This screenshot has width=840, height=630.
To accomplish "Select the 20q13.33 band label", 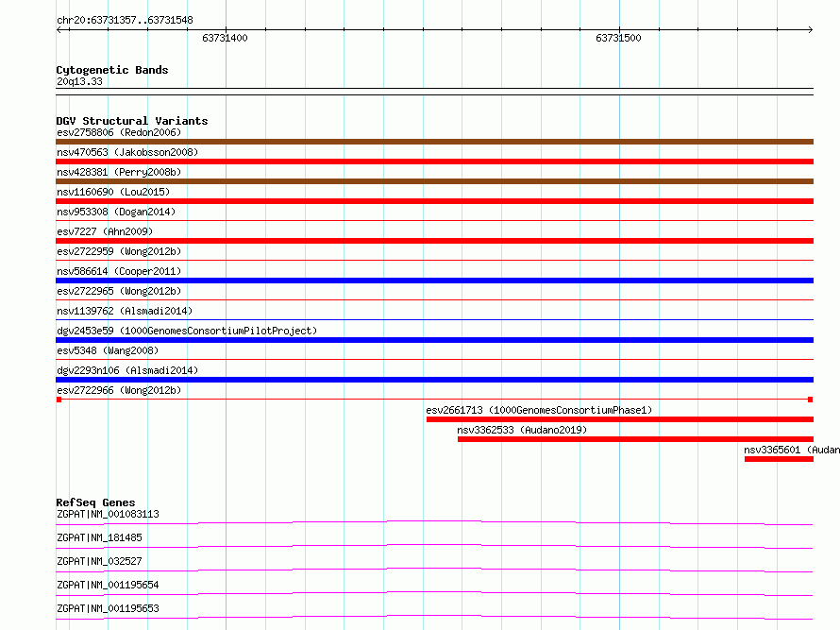I will 79,81.
